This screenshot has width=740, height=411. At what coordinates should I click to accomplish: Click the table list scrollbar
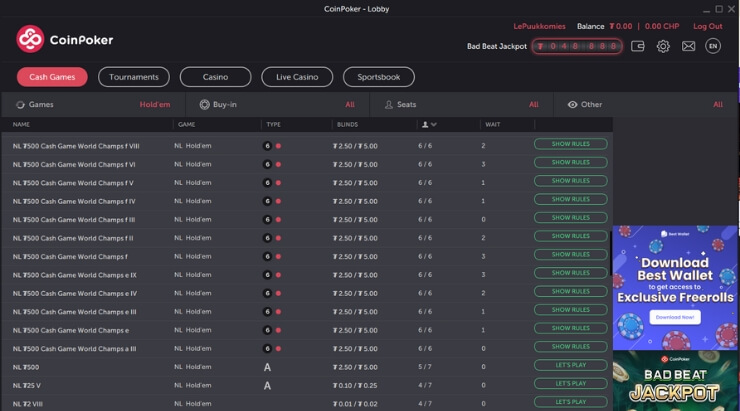coord(612,253)
